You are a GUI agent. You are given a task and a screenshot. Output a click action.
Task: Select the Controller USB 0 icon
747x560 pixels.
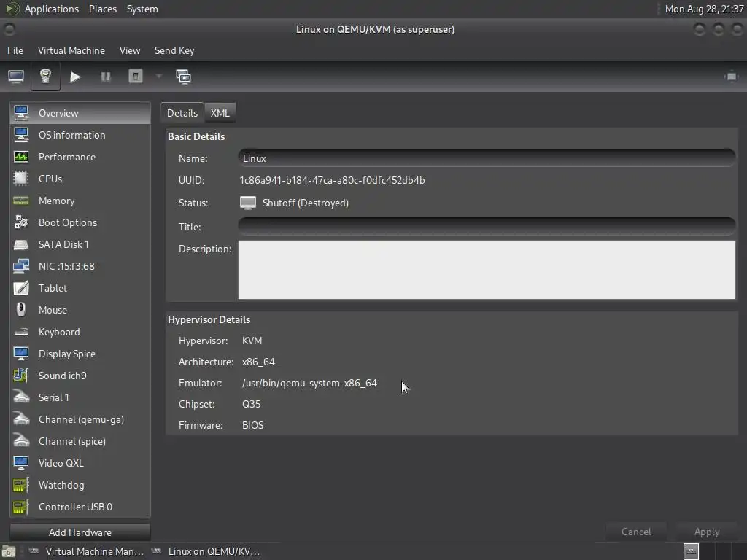pos(21,507)
